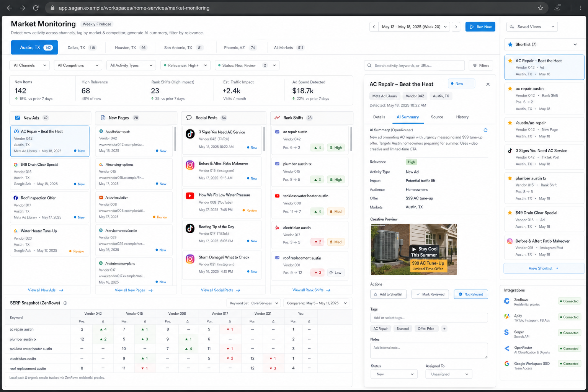588x392 pixels.
Task: Click the Apify integration icon
Action: pyautogui.click(x=507, y=317)
